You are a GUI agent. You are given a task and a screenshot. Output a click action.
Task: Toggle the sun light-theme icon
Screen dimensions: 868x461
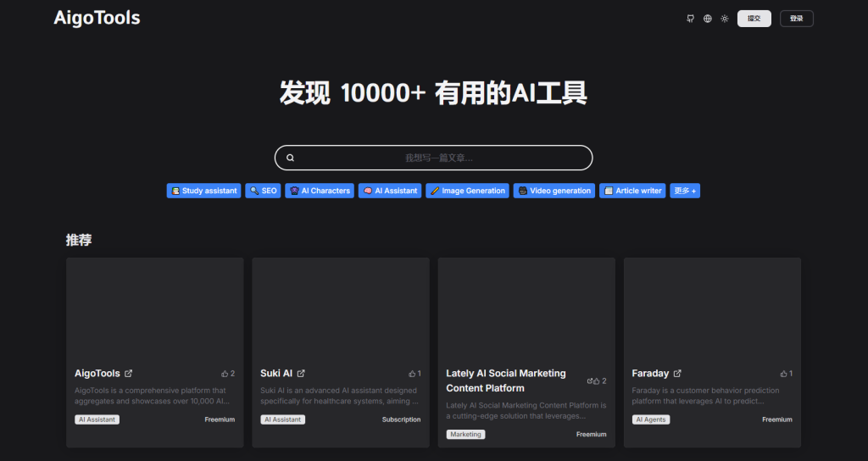tap(725, 19)
